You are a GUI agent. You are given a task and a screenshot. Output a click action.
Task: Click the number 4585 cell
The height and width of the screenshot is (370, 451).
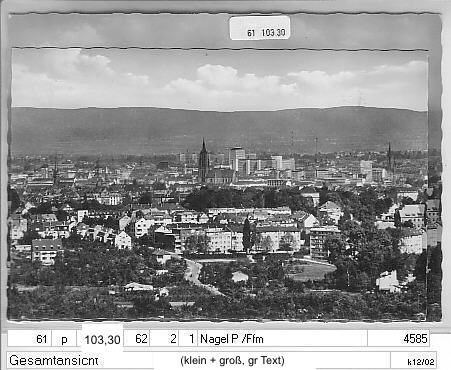click(x=399, y=339)
